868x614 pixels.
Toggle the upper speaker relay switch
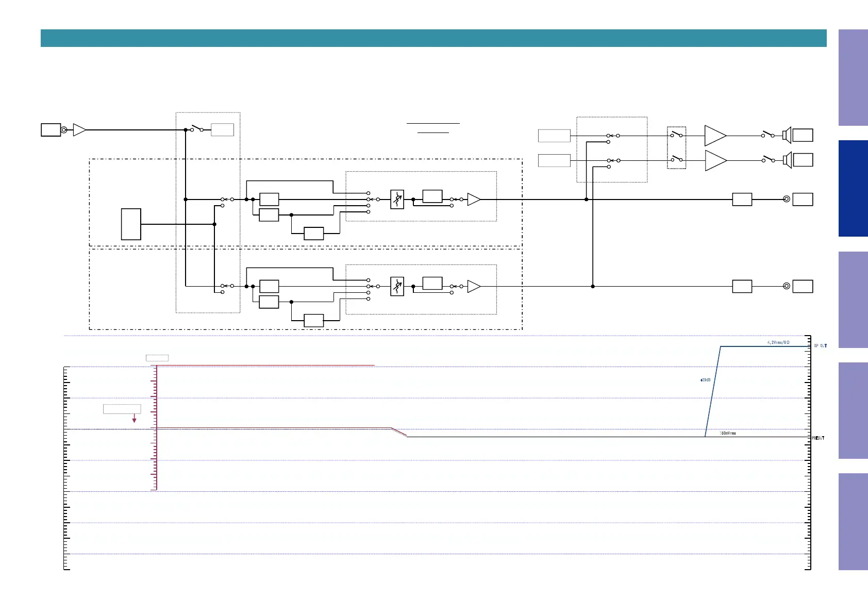click(768, 135)
